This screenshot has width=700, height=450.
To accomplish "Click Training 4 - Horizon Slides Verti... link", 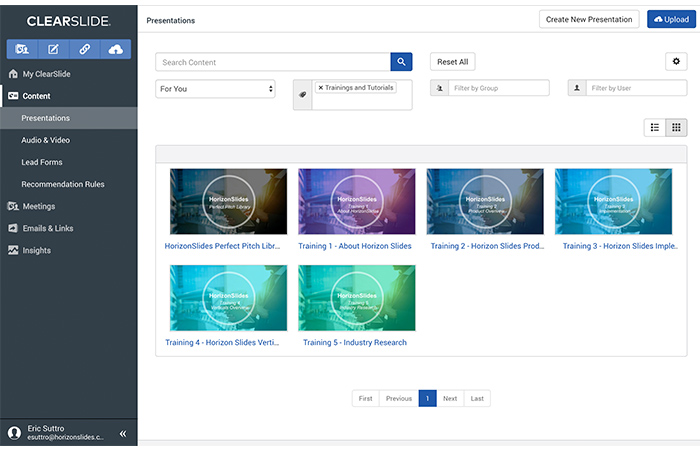I will tap(222, 343).
